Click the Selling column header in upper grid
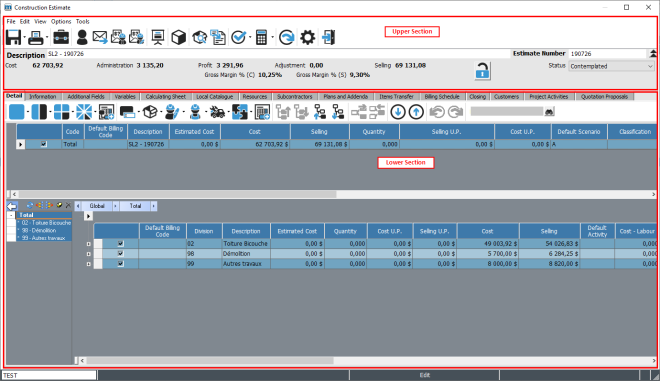Image resolution: width=660 pixels, height=381 pixels. click(x=319, y=132)
